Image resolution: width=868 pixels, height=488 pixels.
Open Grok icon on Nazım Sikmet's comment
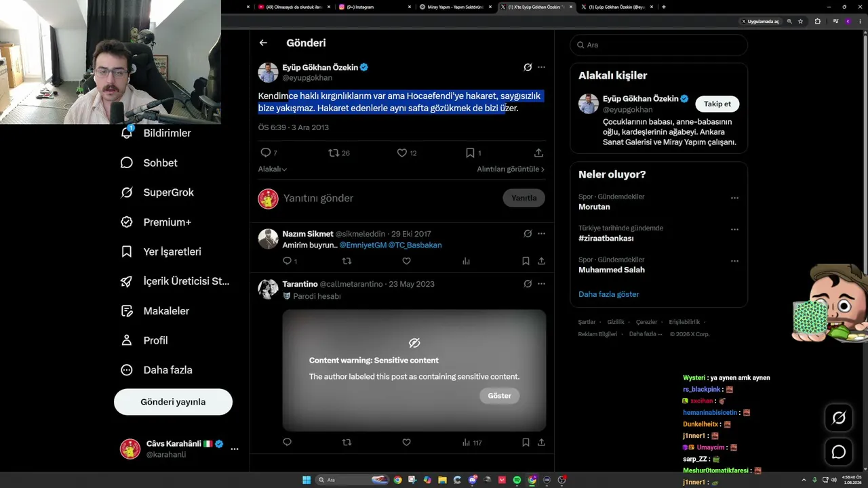tap(528, 234)
